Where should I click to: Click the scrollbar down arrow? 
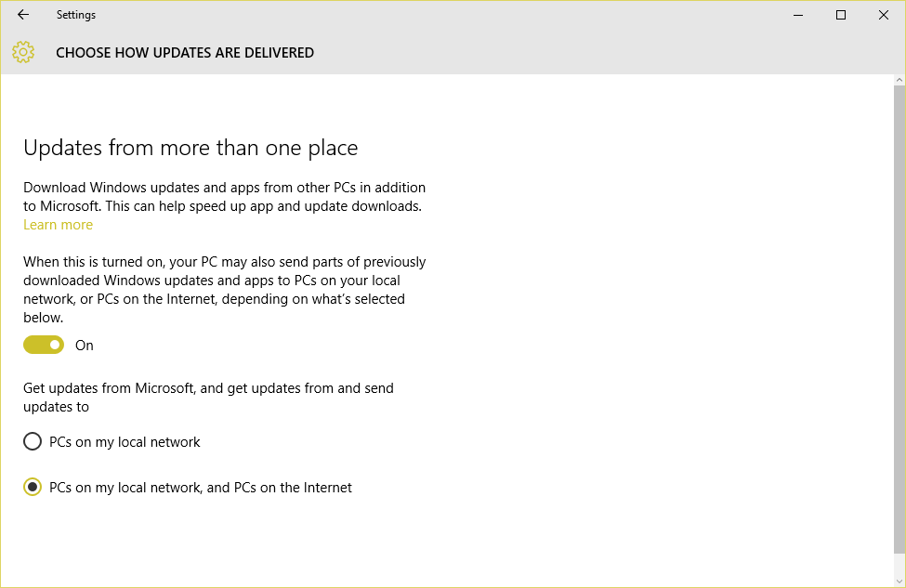pyautogui.click(x=899, y=581)
